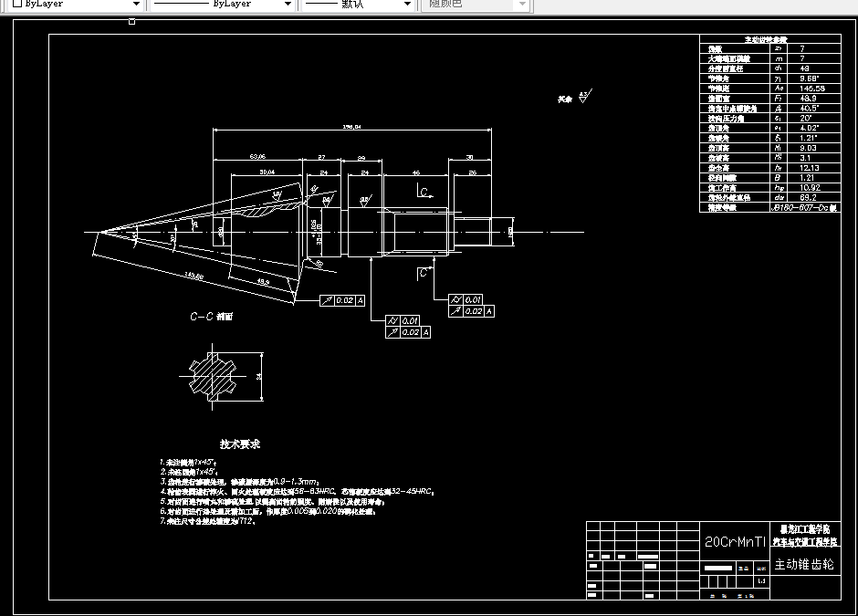858x616 pixels.
Task: Select technical requirement line 6 mentioning 0.005
Action: coord(267,511)
